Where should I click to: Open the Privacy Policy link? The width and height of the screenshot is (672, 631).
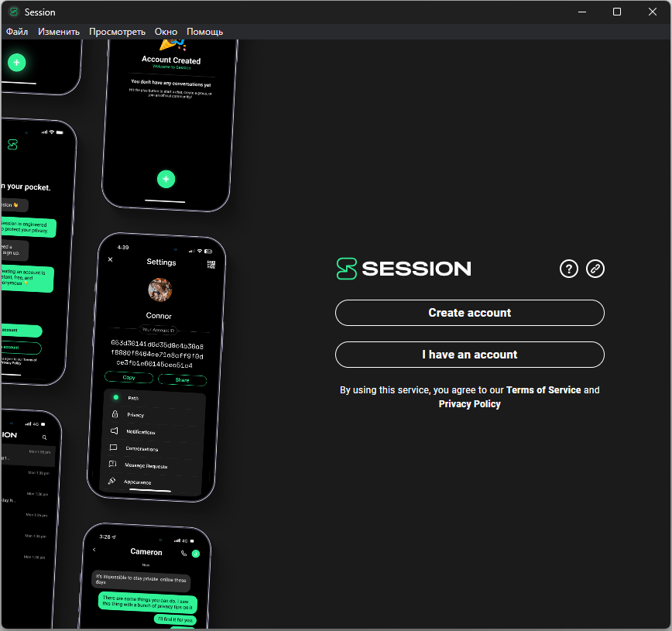tap(470, 404)
